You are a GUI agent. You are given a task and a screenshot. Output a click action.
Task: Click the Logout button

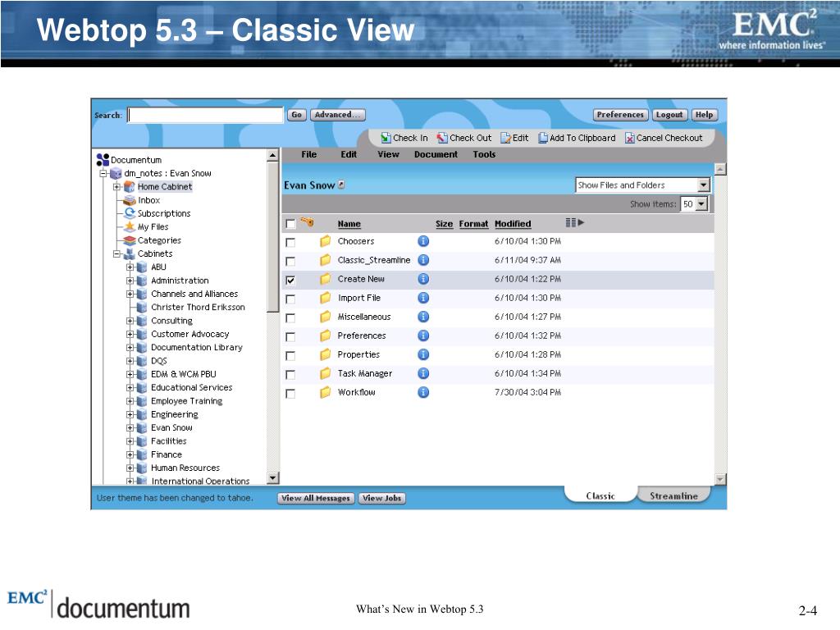(669, 115)
